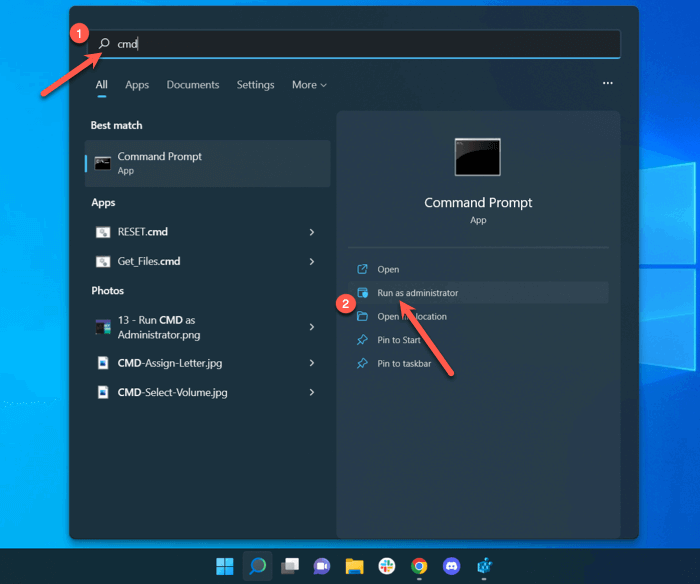Expand details for Run CMD as Administrator.png

pyautogui.click(x=312, y=327)
